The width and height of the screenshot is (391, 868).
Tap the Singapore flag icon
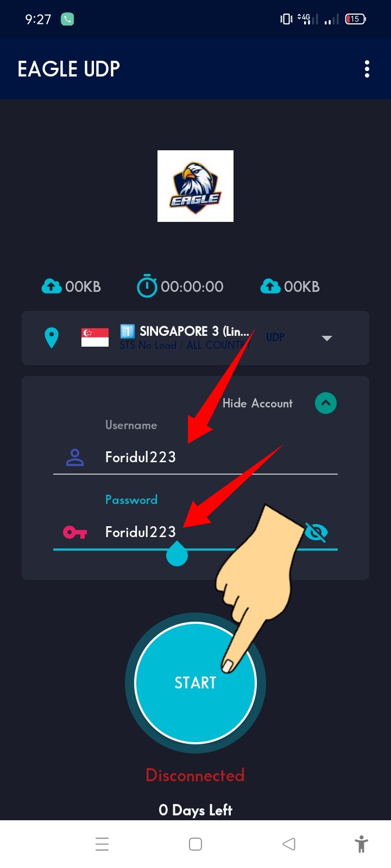(95, 337)
